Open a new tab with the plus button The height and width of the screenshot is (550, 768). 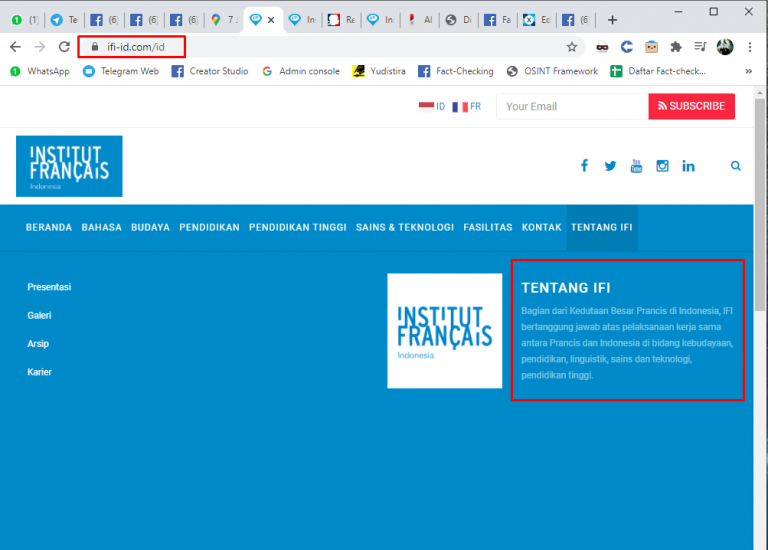coord(612,20)
